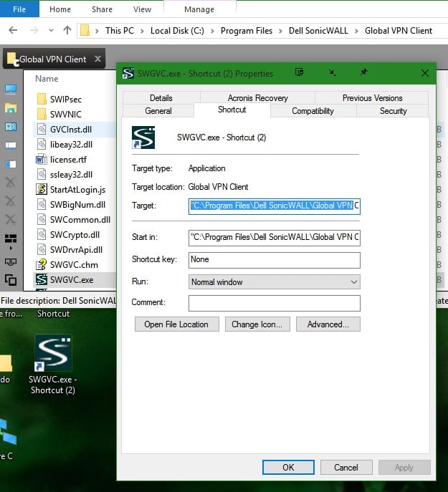
Task: Click the Change Icon button
Action: click(257, 324)
